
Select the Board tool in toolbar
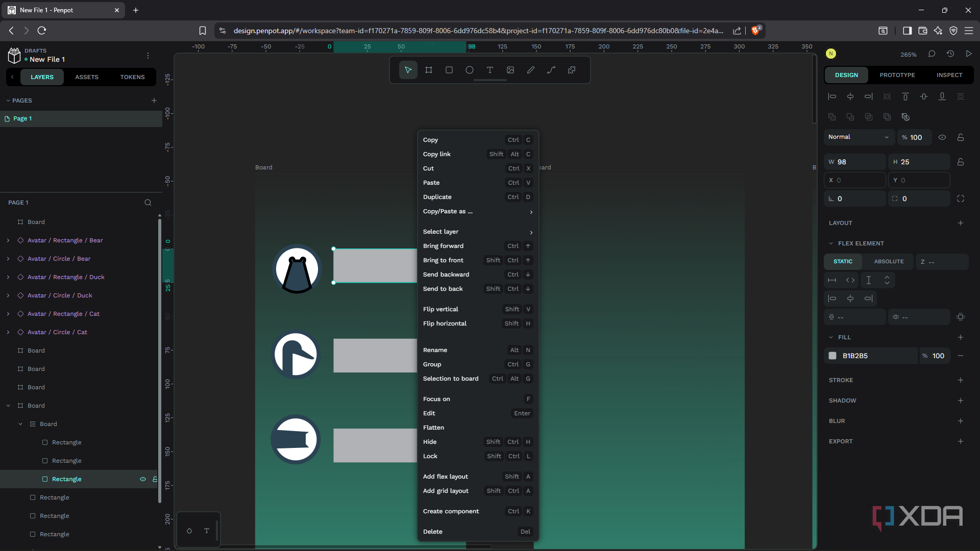pyautogui.click(x=429, y=70)
